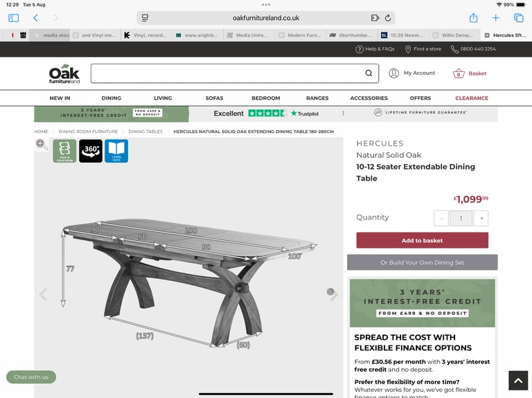
Task: Open the Basket icon
Action: pos(459,73)
